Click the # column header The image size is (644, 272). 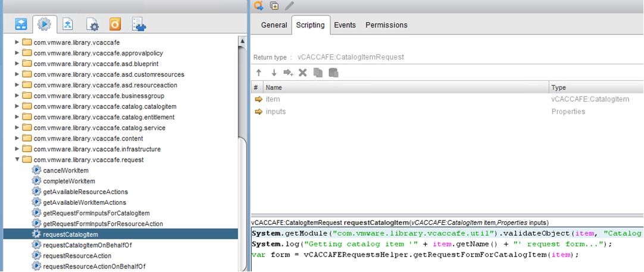tap(257, 87)
